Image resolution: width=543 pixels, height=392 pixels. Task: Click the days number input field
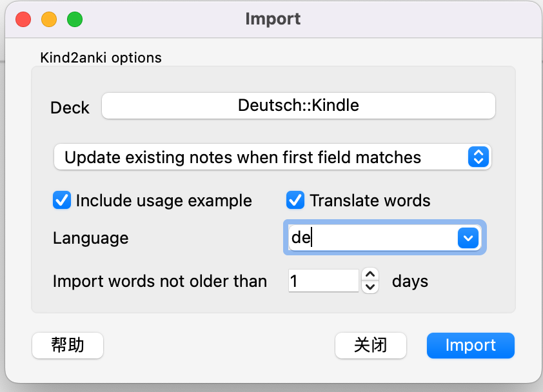(x=322, y=281)
